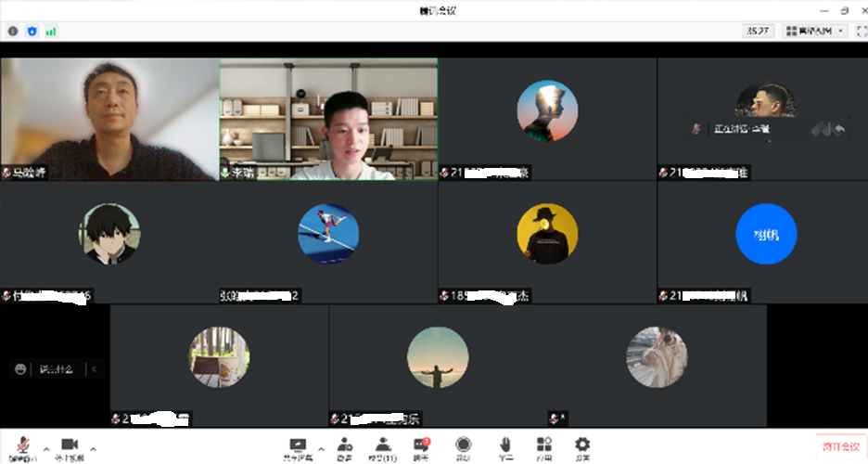View meeting info icon at top left

pyautogui.click(x=13, y=32)
